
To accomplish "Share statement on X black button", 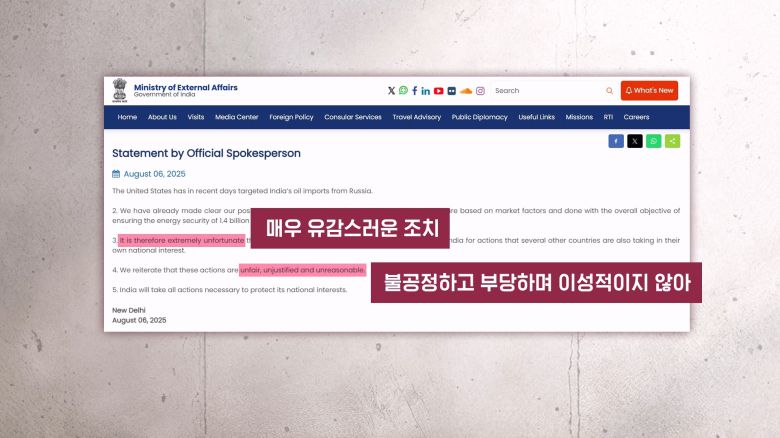I will click(635, 142).
